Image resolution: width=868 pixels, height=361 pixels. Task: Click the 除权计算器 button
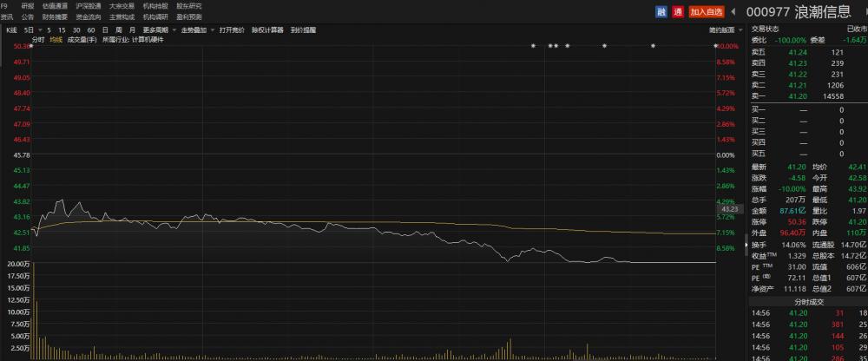267,30
